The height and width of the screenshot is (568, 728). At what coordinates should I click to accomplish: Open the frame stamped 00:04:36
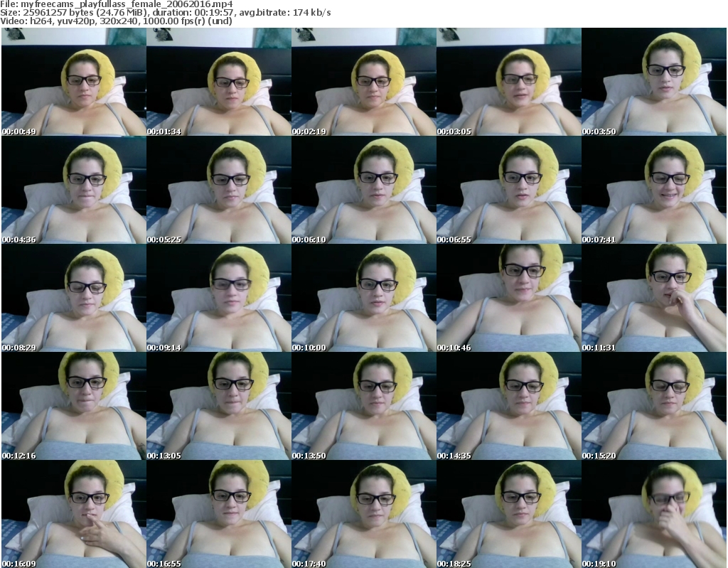pyautogui.click(x=74, y=190)
